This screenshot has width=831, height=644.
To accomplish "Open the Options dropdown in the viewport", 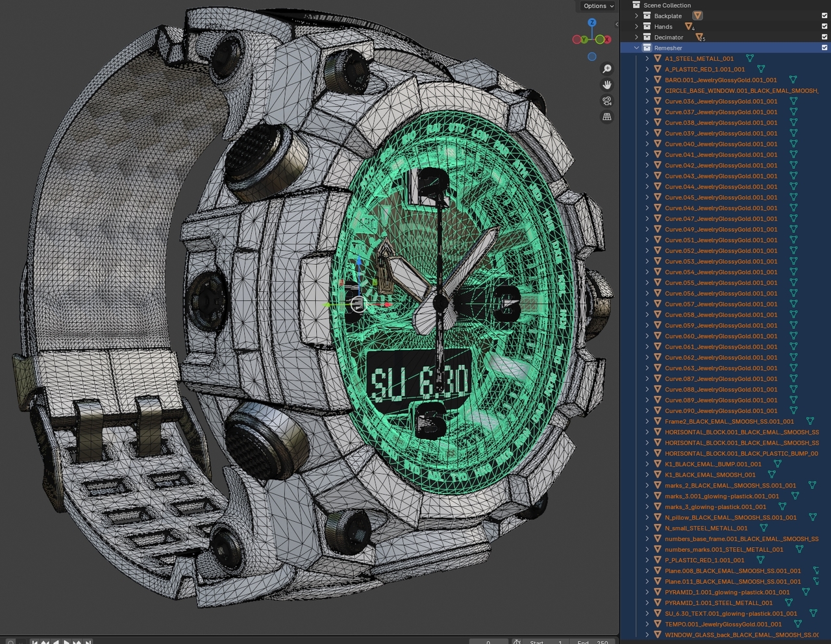I will 598,6.
